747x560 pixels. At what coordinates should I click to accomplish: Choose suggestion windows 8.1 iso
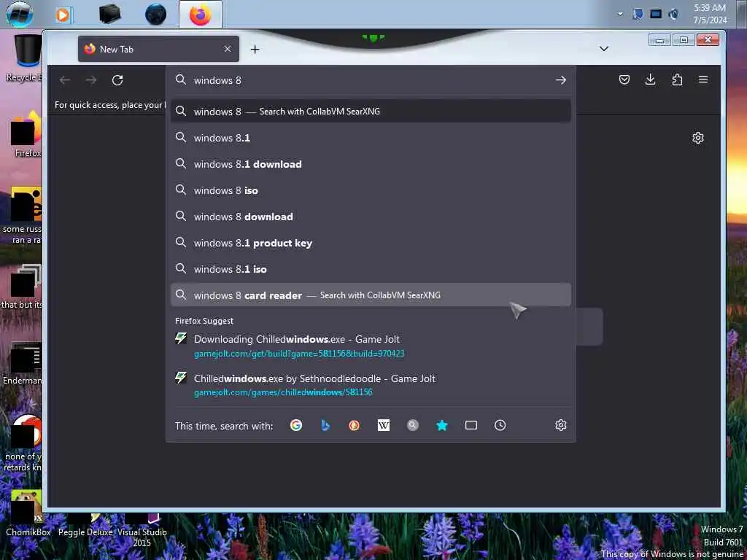pos(371,269)
